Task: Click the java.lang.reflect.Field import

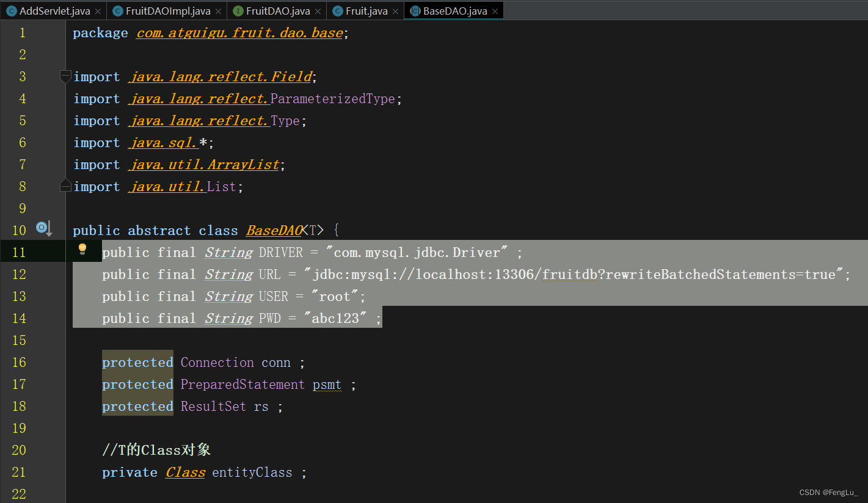Action: [221, 77]
